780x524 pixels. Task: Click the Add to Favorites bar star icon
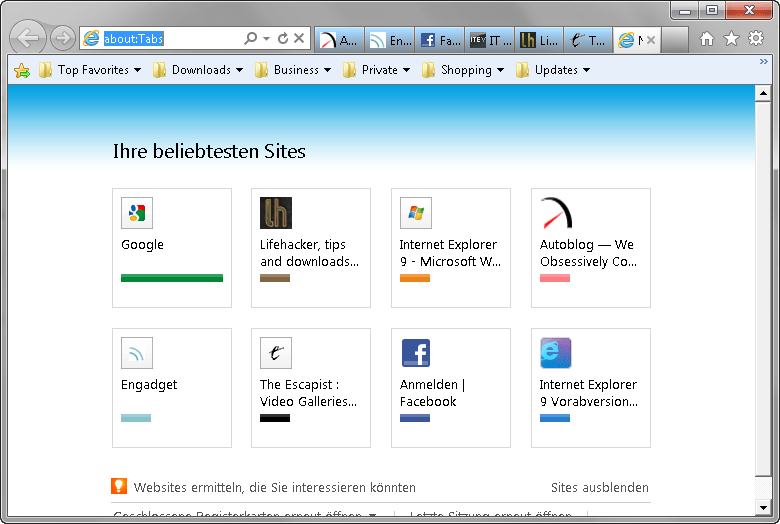21,70
